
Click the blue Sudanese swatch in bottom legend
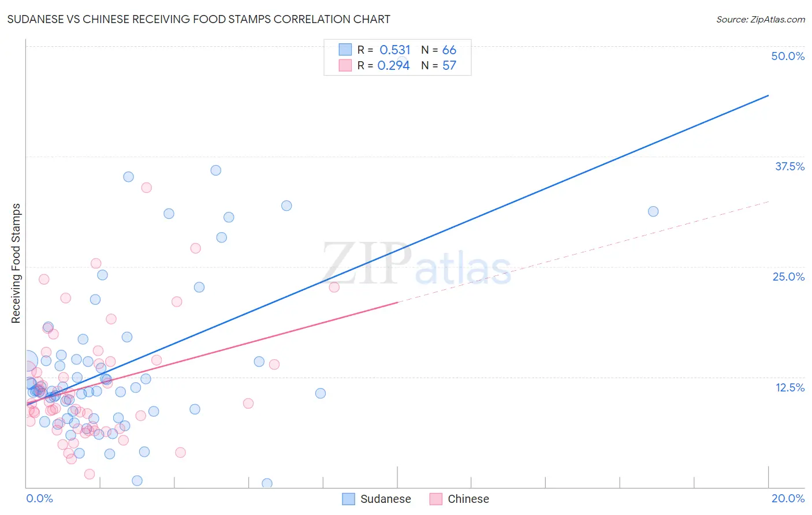pyautogui.click(x=348, y=499)
